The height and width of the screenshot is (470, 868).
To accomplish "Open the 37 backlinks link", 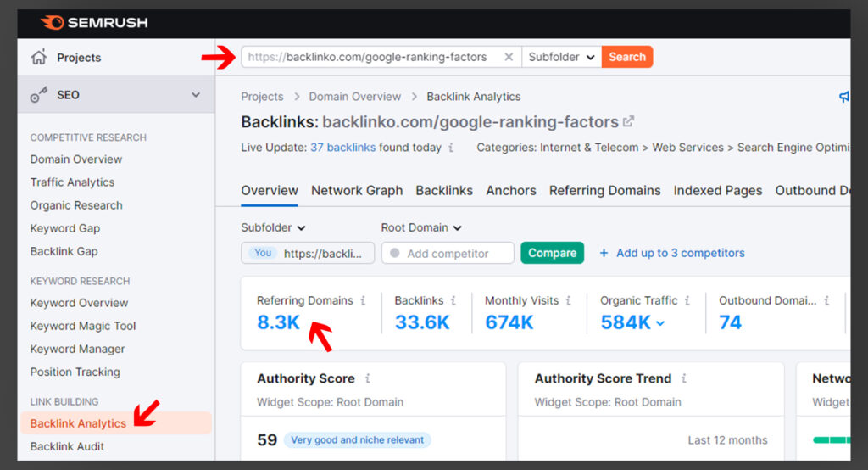I will point(342,148).
